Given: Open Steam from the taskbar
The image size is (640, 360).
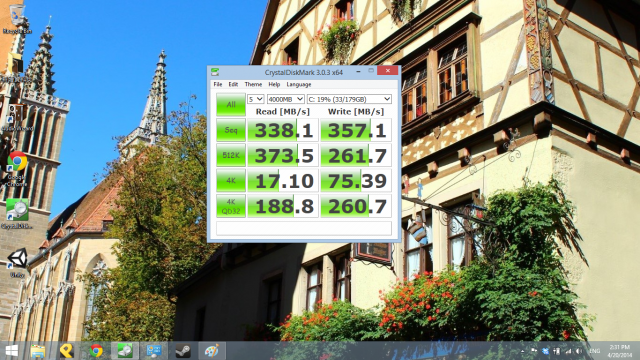Looking at the screenshot, I should 183,351.
